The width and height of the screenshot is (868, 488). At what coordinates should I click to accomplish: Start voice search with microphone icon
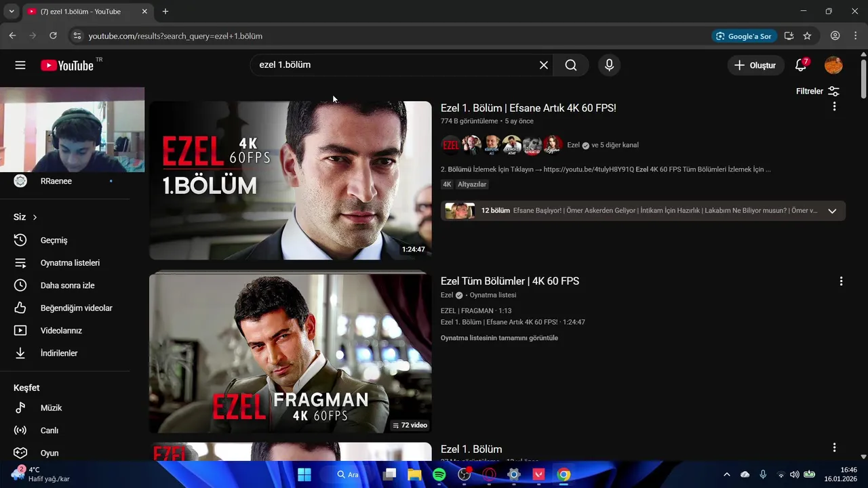click(609, 65)
